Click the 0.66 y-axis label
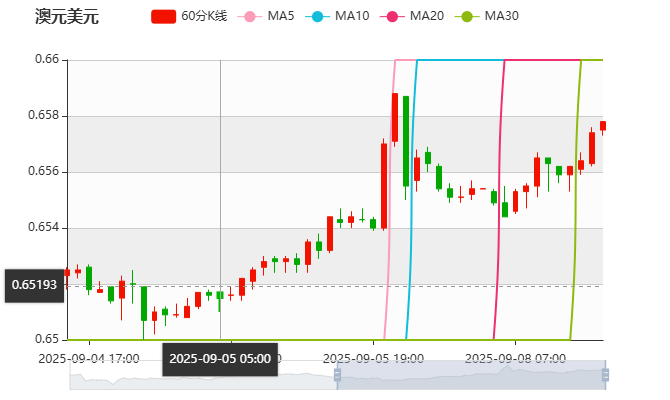Screen dimensions: 670x400 pos(47,59)
